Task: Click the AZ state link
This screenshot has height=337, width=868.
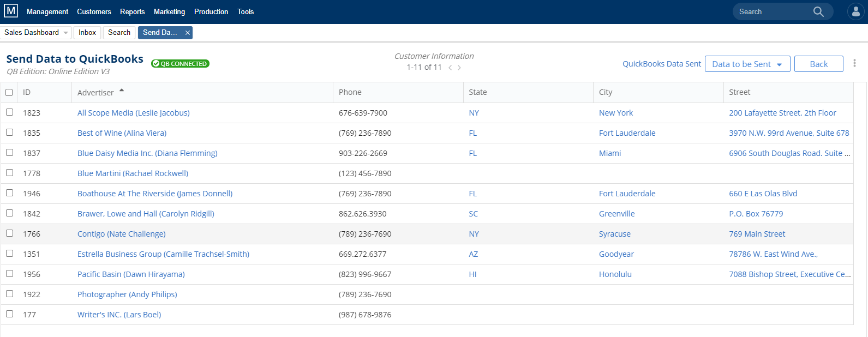Action: [x=474, y=254]
